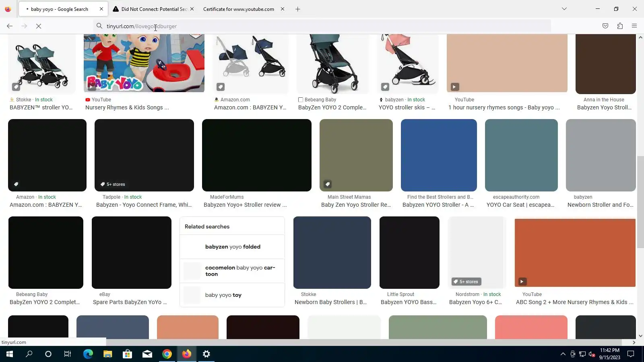
Task: Close the baby yoyo Google Search tab
Action: tap(101, 9)
